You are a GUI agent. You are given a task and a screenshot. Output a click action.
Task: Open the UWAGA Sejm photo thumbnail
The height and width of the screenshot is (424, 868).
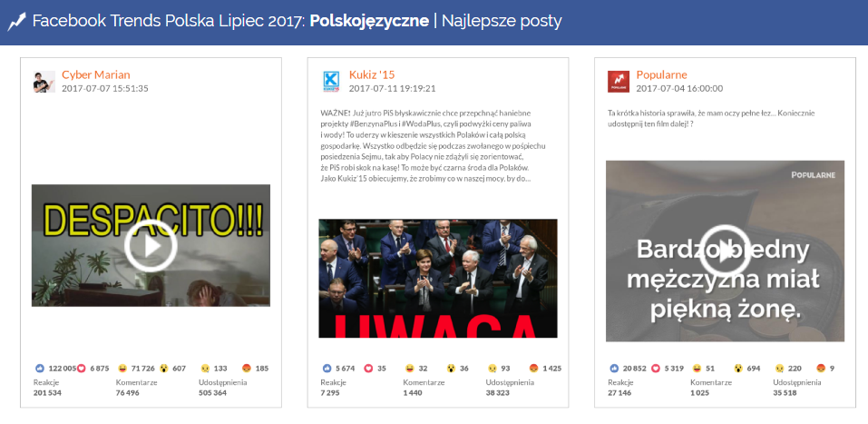[438, 278]
